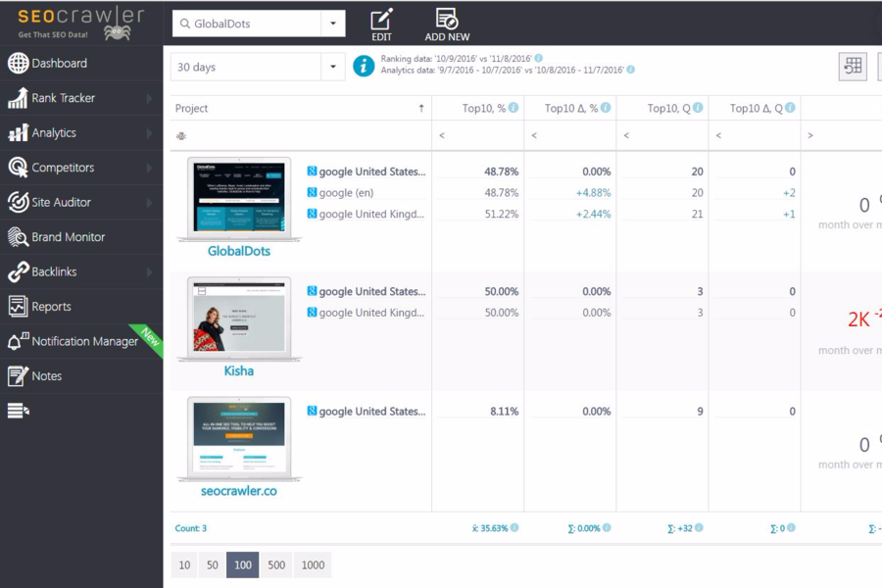Click the Brand Monitor fingerprint icon
Viewport: 882px width, 588px height.
pyautogui.click(x=18, y=237)
